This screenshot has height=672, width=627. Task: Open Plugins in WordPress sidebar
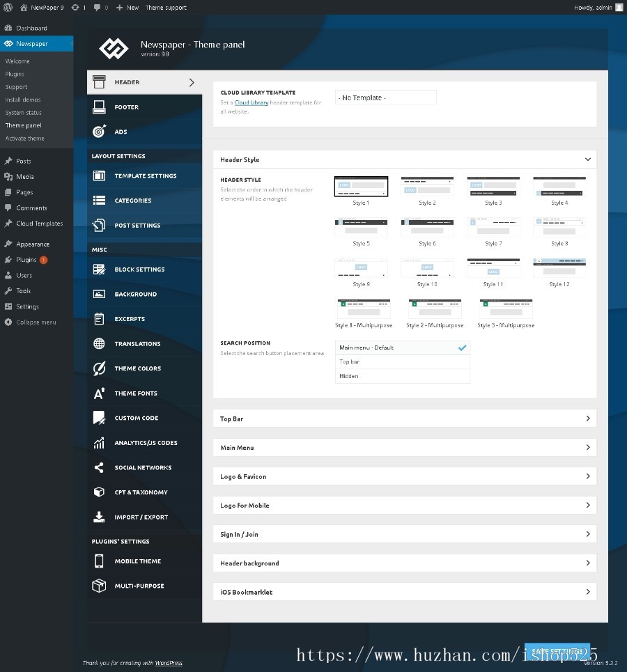pos(26,260)
